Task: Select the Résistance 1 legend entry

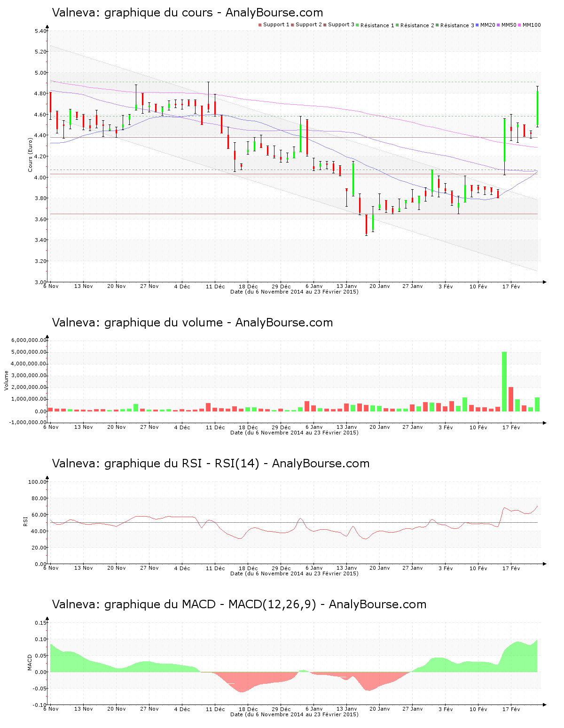Action: 375,25
